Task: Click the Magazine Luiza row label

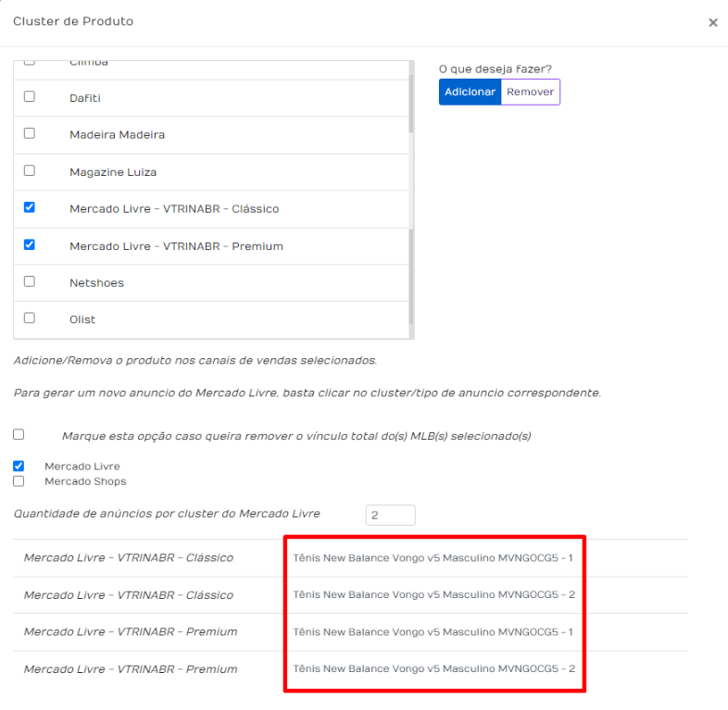Action: (113, 172)
